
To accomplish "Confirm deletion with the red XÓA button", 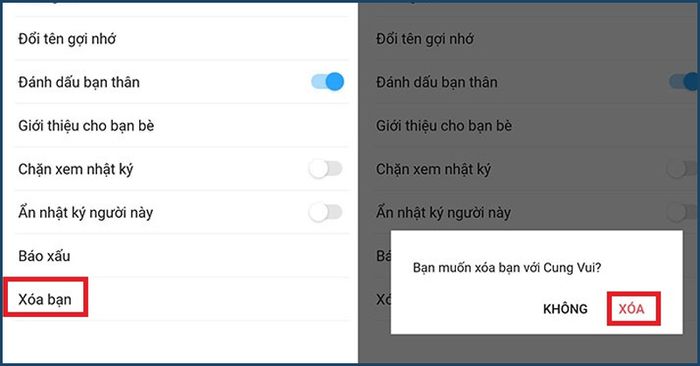I will [x=633, y=308].
